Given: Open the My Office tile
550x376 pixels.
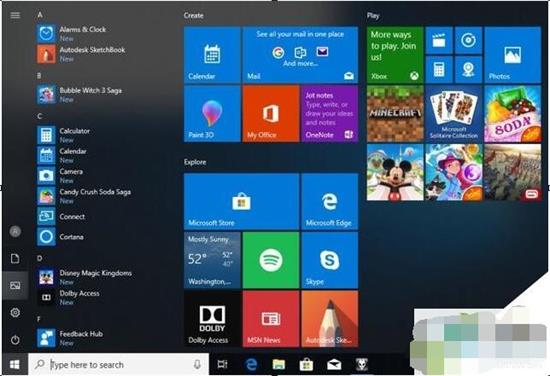Looking at the screenshot, I should tap(271, 114).
